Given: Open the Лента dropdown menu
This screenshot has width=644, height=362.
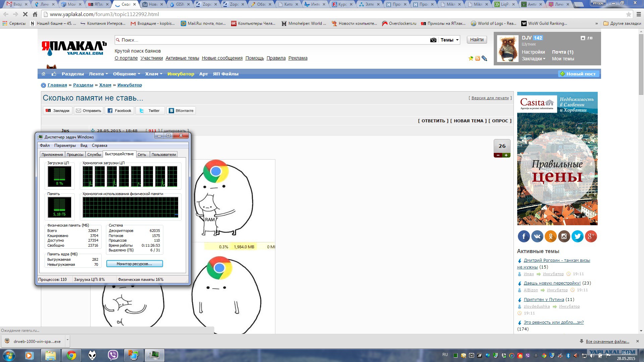Looking at the screenshot, I should pos(98,74).
